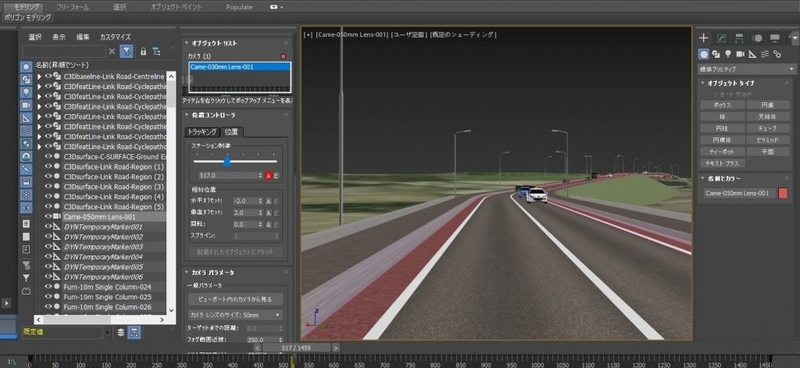
Task: Toggle visibility of C3Dsurface-Link Road-Region (1)
Action: (48, 166)
